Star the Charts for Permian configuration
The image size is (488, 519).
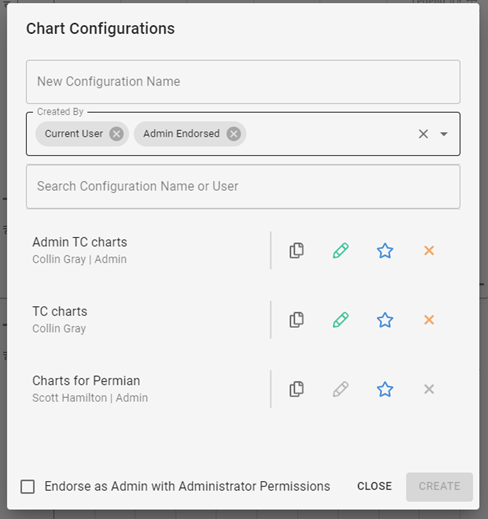click(x=385, y=389)
